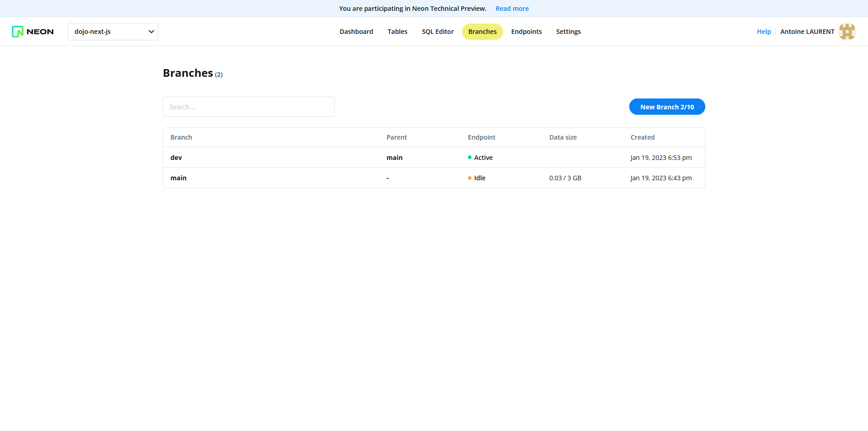Viewport: 868px width, 431px height.
Task: Click the Idle endpoint status
Action: pyautogui.click(x=476, y=178)
